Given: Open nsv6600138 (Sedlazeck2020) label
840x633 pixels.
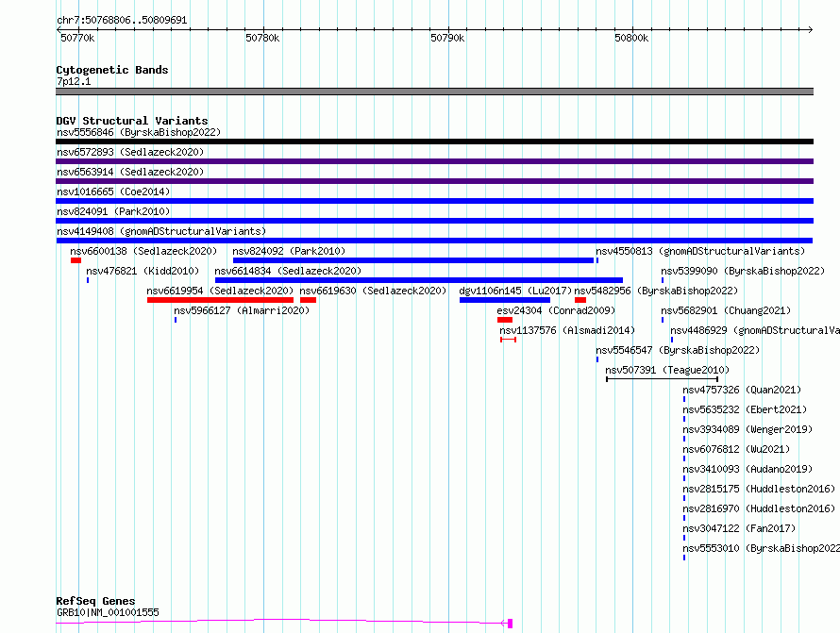Looking at the screenshot, I should 143,251.
